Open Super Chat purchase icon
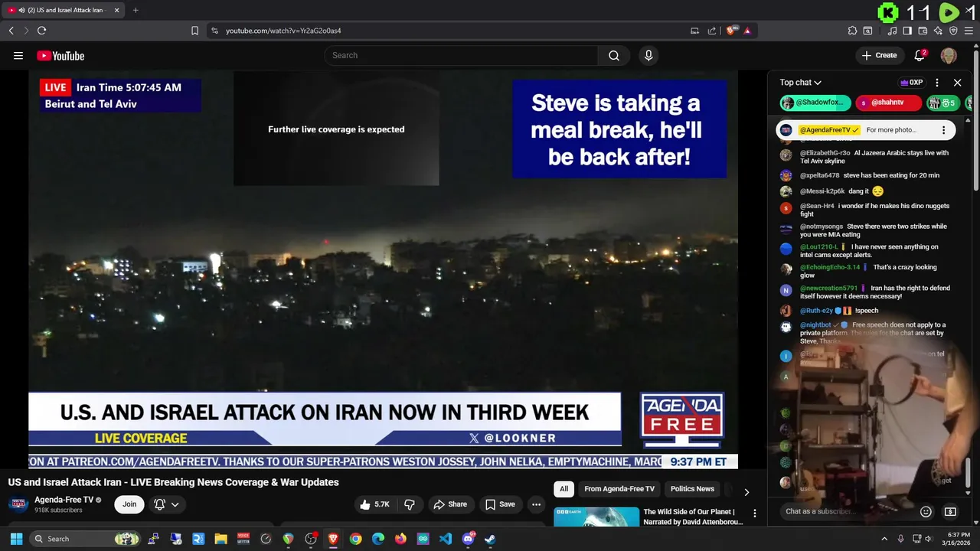Image resolution: width=980 pixels, height=551 pixels. tap(950, 511)
